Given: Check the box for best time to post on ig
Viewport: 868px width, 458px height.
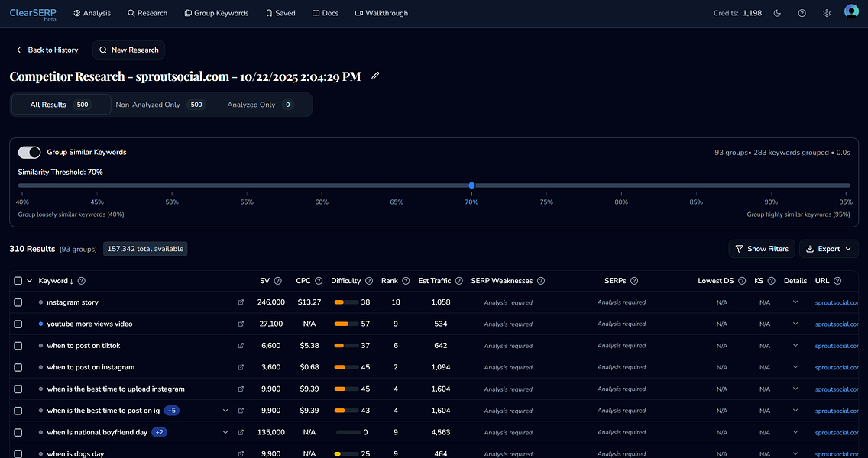Looking at the screenshot, I should pos(18,411).
